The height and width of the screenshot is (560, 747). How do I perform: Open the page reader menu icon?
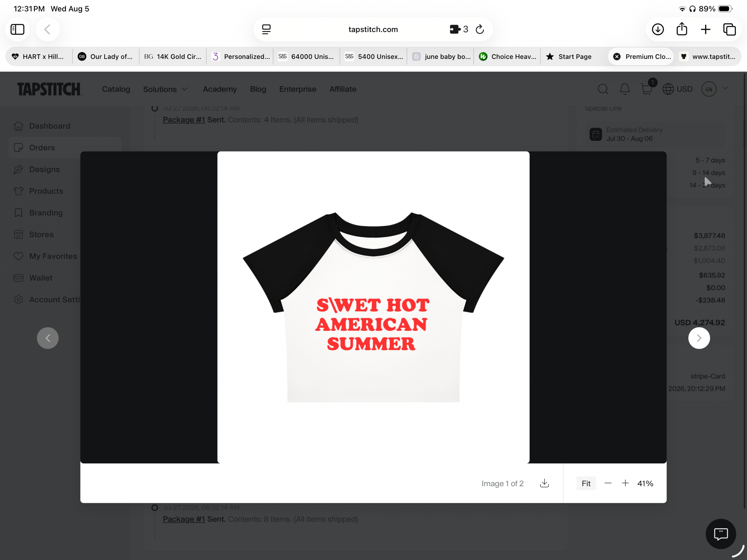point(266,29)
